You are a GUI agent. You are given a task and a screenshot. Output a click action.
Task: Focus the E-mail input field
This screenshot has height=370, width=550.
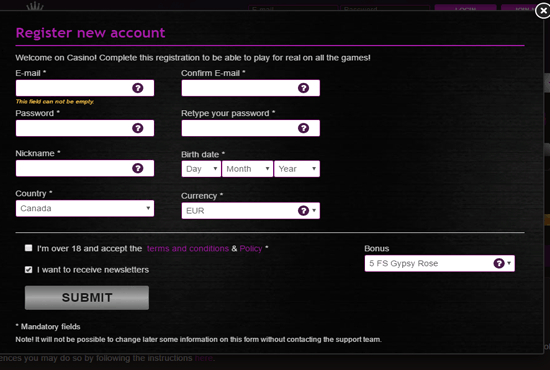85,88
